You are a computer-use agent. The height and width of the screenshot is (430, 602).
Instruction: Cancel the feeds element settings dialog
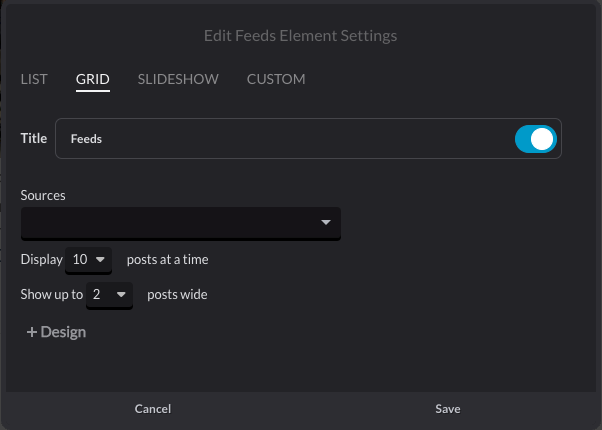point(153,409)
